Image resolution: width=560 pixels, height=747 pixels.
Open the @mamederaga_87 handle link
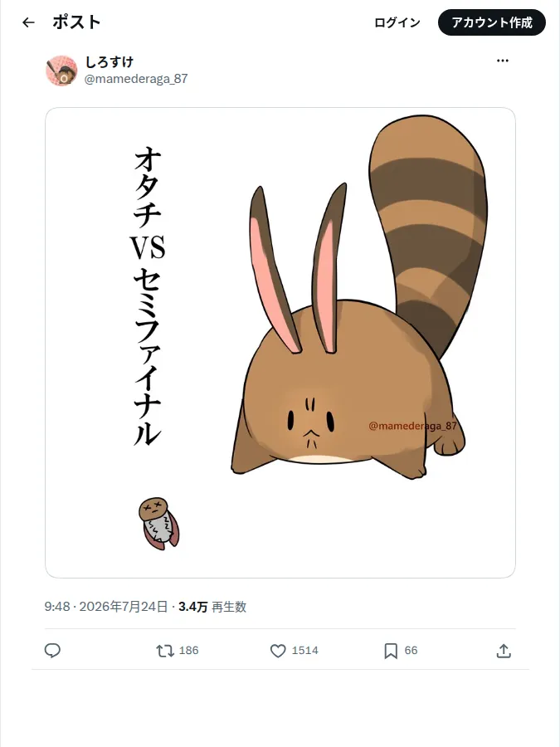(136, 79)
